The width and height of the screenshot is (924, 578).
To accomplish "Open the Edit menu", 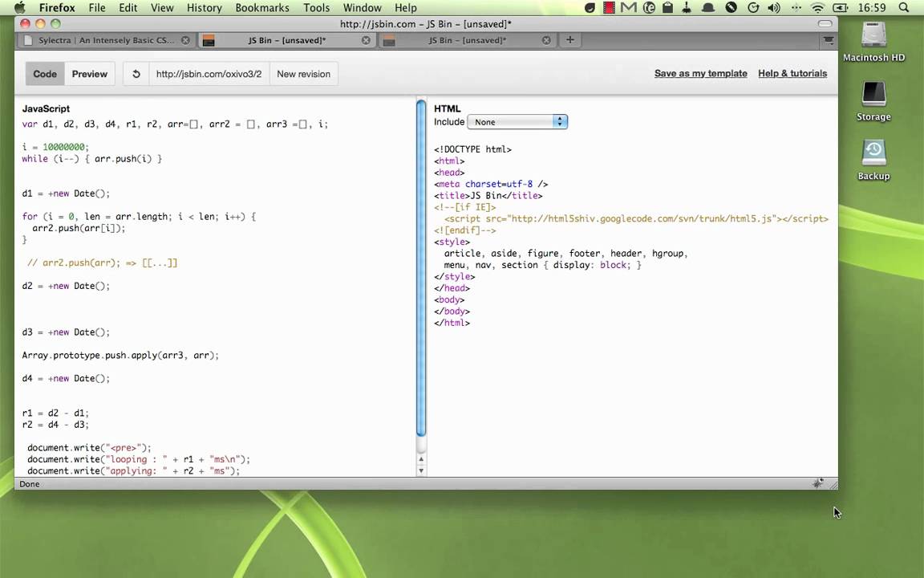I will coord(128,8).
